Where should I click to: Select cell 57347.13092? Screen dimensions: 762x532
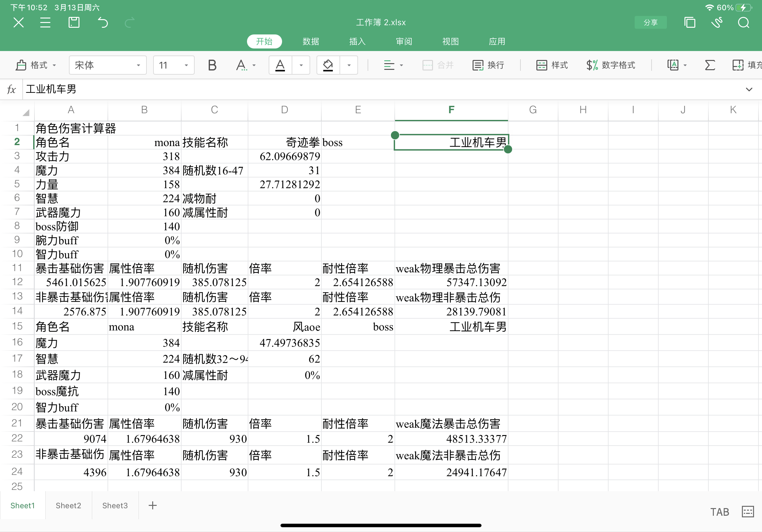point(451,282)
